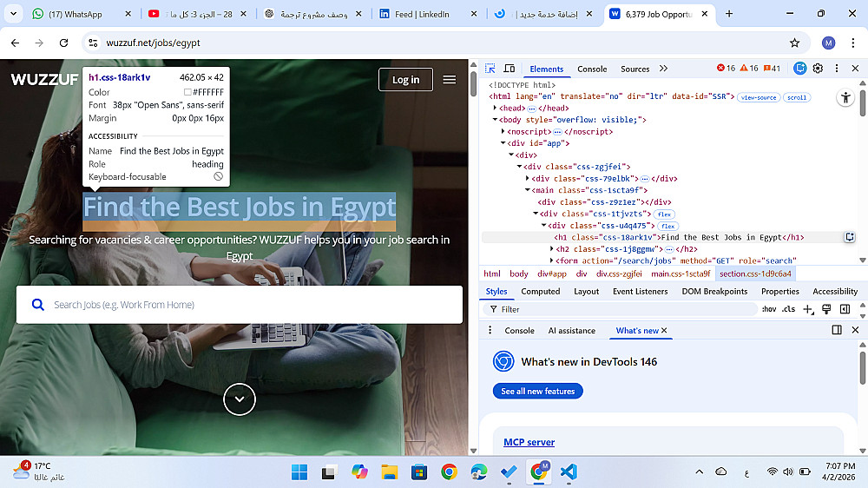Open the Layout pane tab
868x488 pixels.
(x=586, y=292)
